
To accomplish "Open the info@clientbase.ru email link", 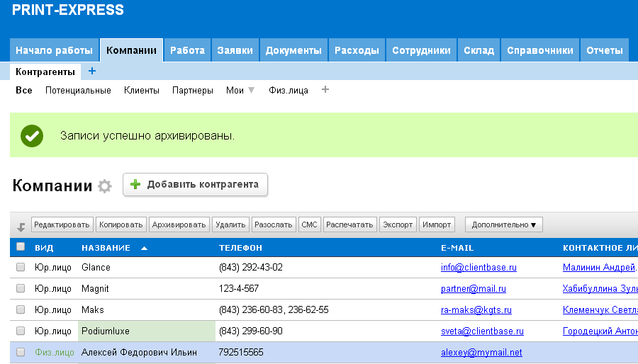I will coord(478,268).
